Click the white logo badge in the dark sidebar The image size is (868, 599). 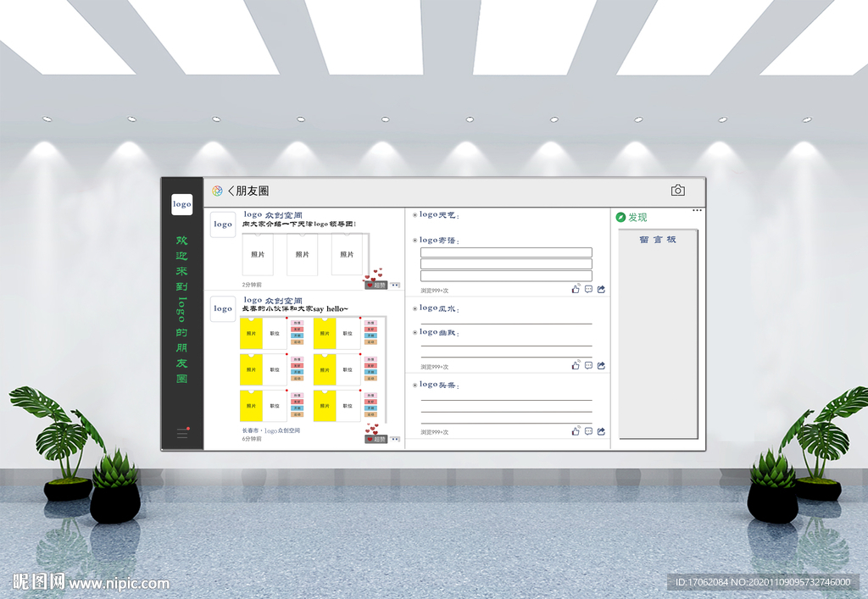[181, 204]
